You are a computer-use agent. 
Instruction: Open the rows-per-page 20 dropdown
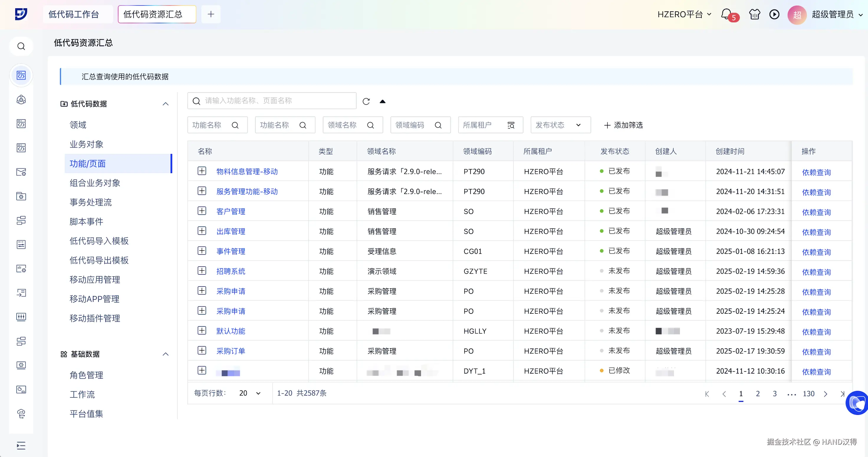click(250, 393)
